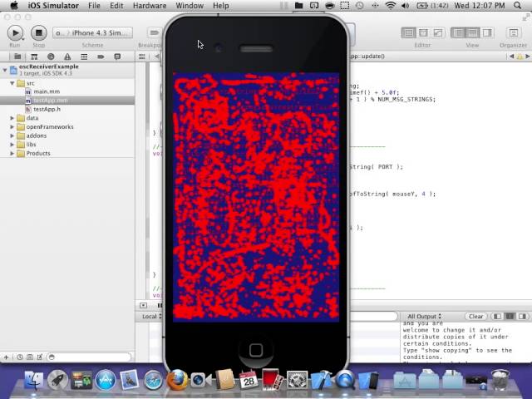Open the Help menu
This screenshot has height=399, width=532.
(220, 6)
